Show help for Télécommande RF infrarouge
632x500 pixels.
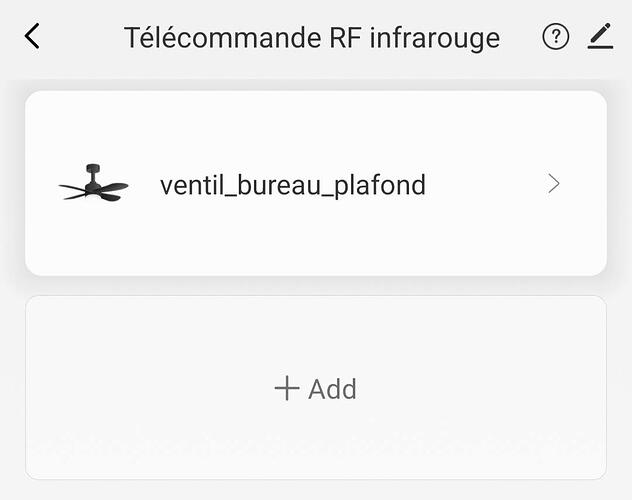[x=555, y=37]
